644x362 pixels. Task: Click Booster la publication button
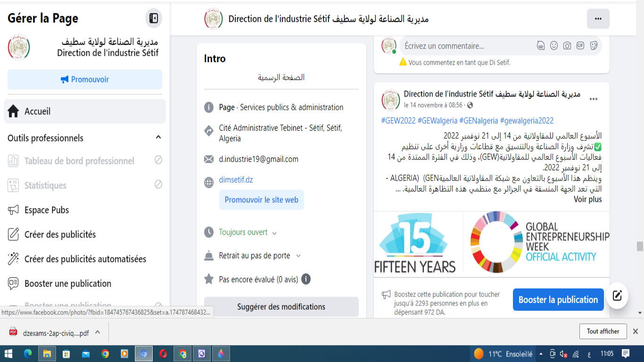point(558,300)
